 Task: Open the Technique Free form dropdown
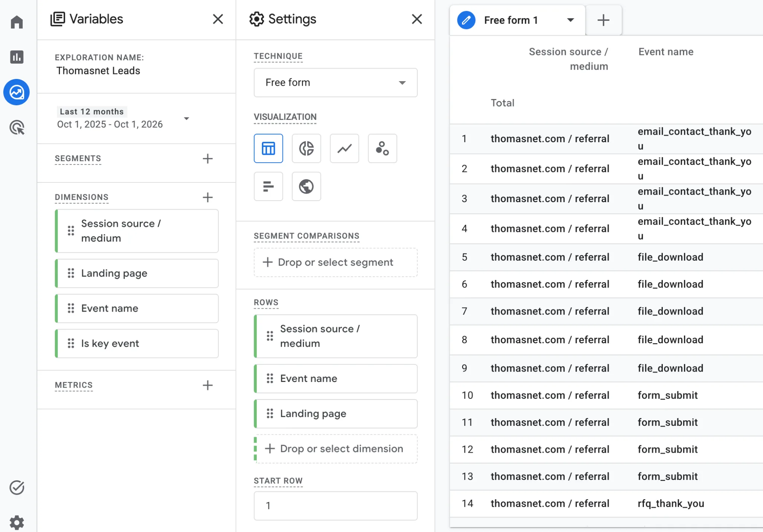click(x=335, y=83)
